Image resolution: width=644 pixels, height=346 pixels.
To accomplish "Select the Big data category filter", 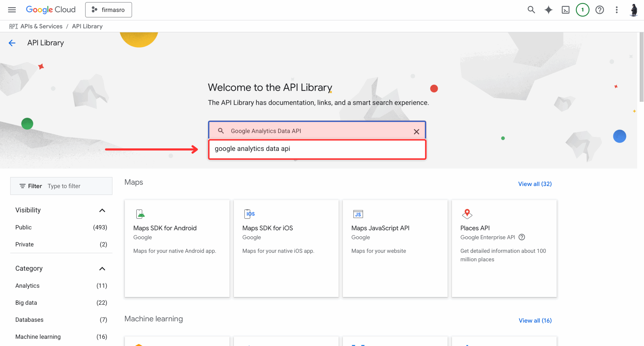I will 61,303.
